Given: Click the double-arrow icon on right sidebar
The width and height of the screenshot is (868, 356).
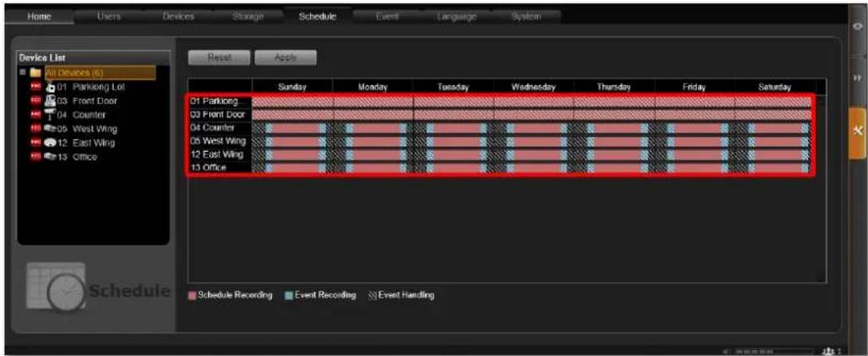Looking at the screenshot, I should (x=858, y=79).
